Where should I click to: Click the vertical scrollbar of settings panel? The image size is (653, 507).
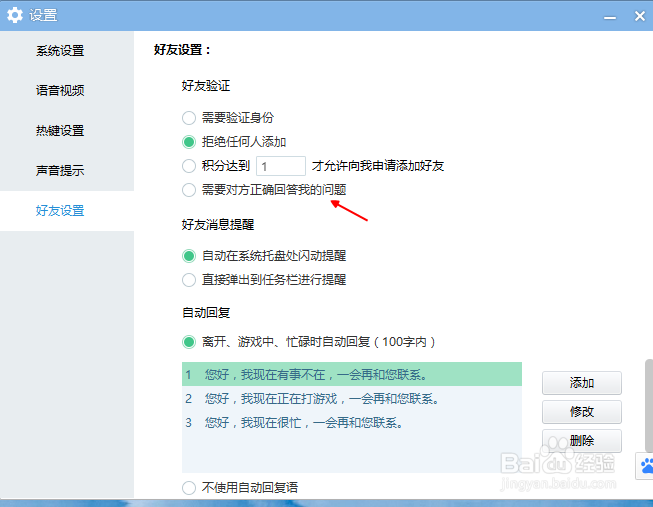pyautogui.click(x=649, y=405)
